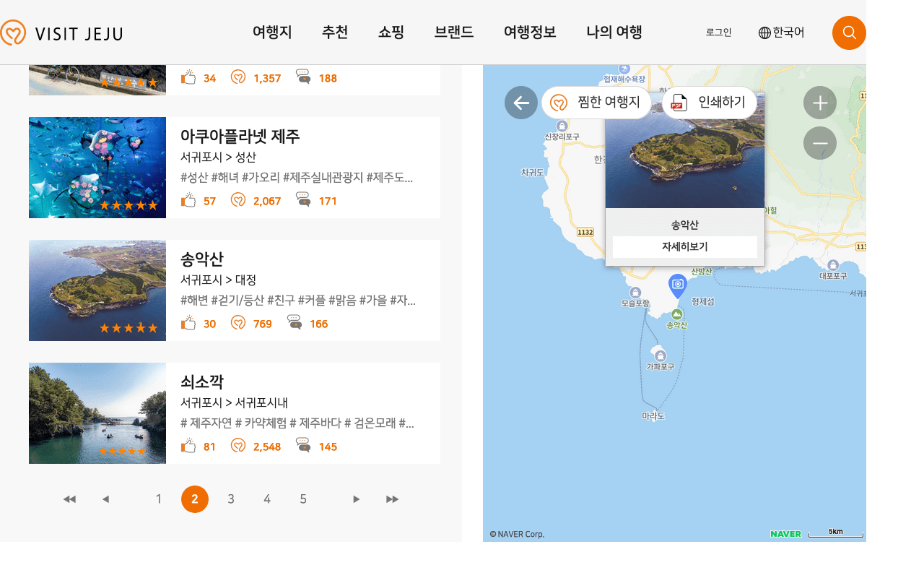This screenshot has width=924, height=578.
Task: Open 쇠소깍 river thumbnail
Action: coord(97,413)
